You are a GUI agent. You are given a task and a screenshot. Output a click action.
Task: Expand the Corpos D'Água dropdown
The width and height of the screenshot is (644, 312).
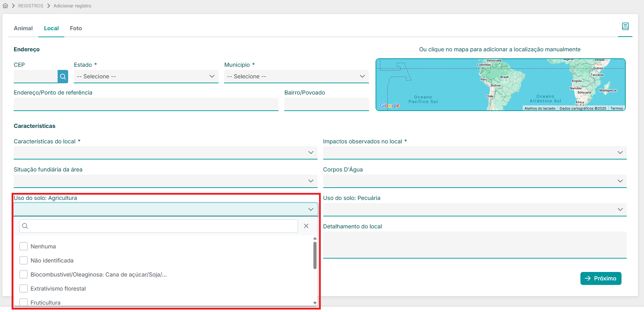[x=475, y=181]
